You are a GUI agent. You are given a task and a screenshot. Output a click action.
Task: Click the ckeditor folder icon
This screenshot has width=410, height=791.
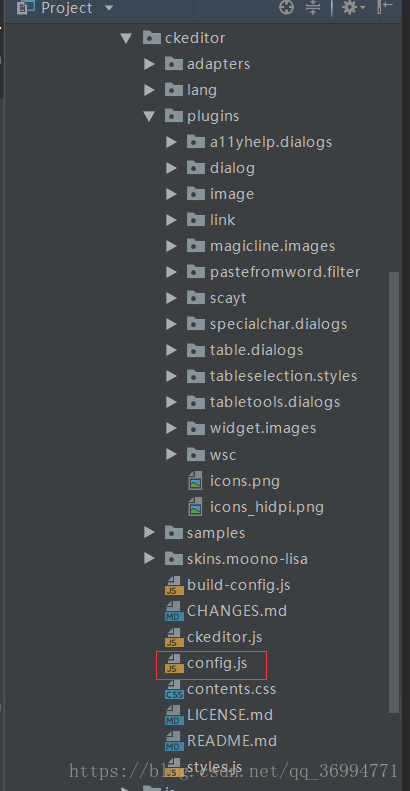(x=152, y=38)
